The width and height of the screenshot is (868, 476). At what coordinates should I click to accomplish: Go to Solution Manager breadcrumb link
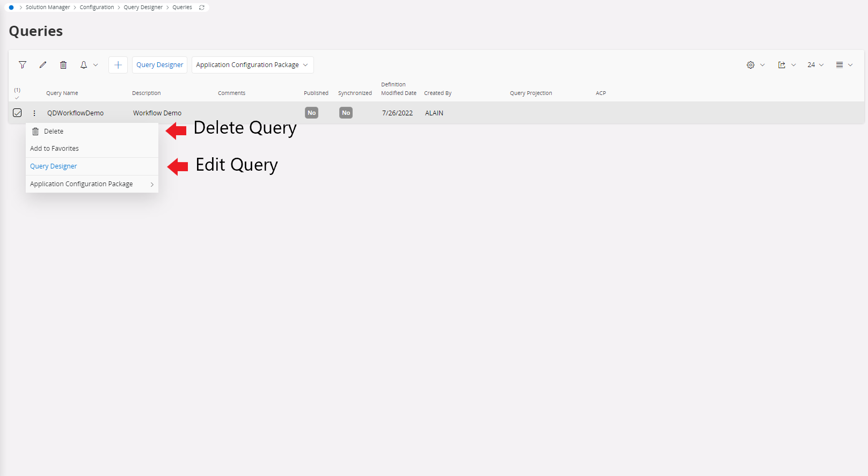pos(48,8)
